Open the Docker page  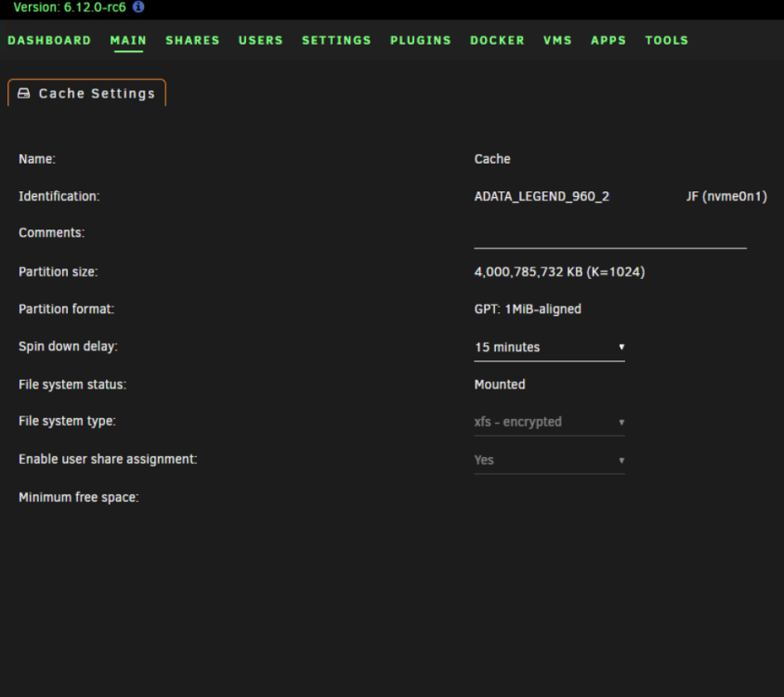[497, 41]
